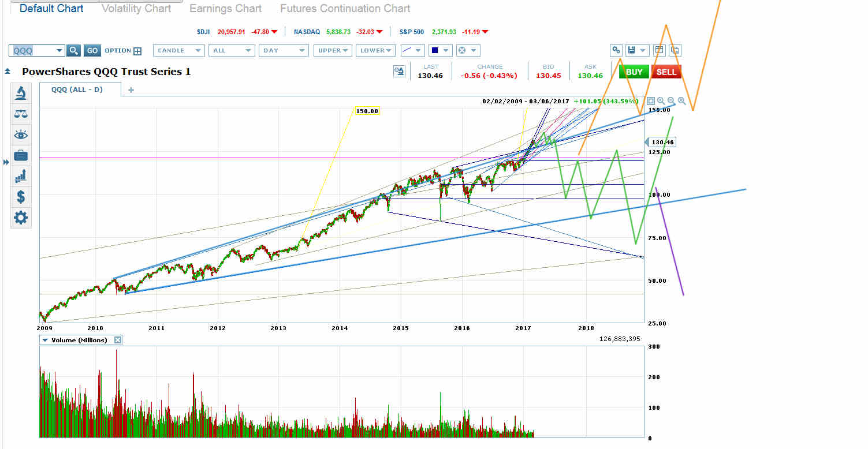The width and height of the screenshot is (868, 449).
Task: Open the dollar sign icon in sidebar
Action: click(x=21, y=197)
